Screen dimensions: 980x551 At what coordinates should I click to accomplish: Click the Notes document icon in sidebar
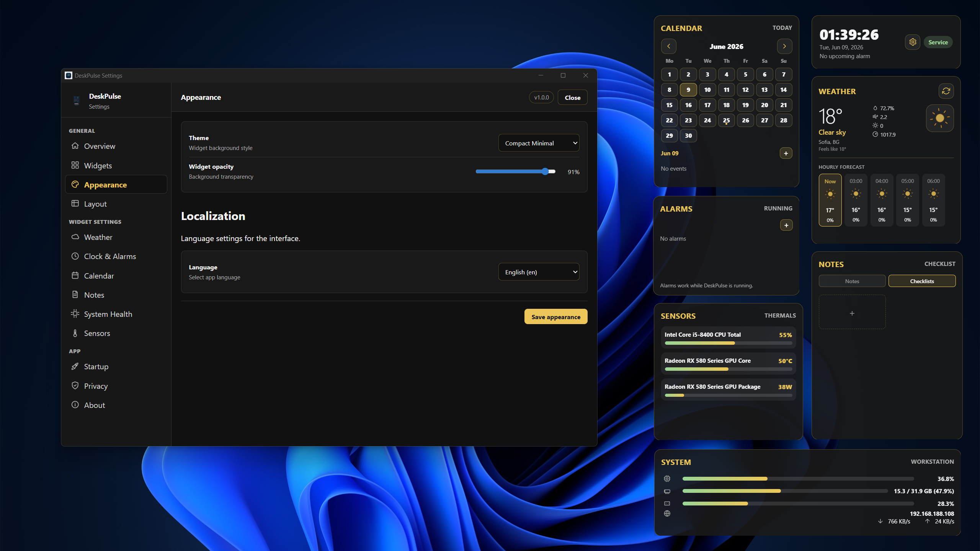pos(75,295)
